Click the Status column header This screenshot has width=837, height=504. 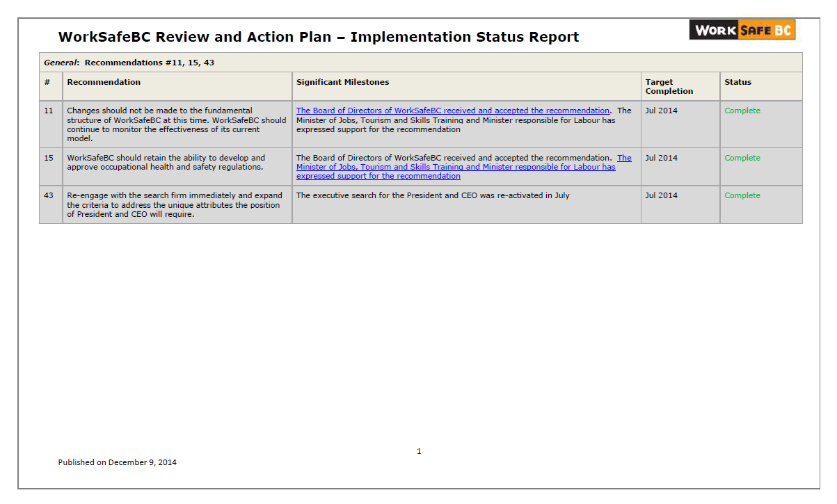click(x=738, y=82)
